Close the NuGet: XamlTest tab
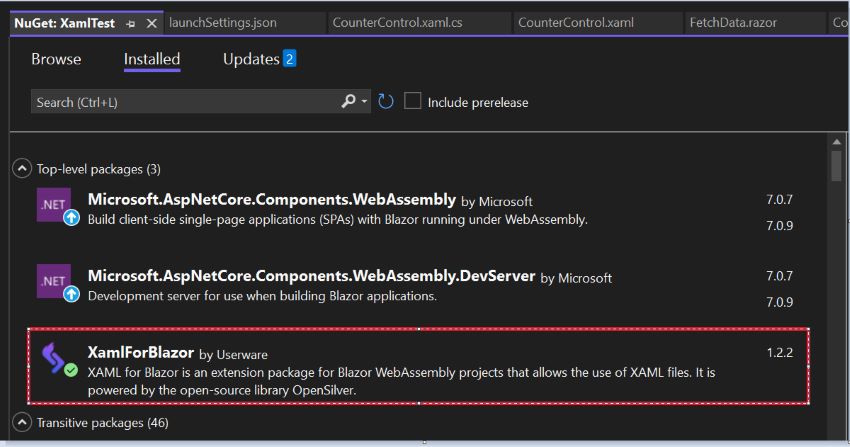850x447 pixels. click(x=152, y=23)
